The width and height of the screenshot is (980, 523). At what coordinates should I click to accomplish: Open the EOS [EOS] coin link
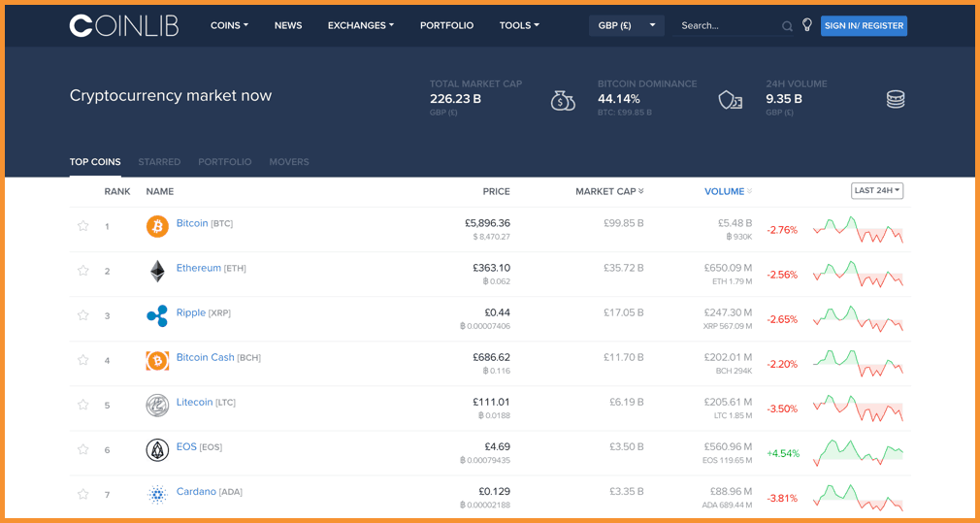[x=199, y=446]
